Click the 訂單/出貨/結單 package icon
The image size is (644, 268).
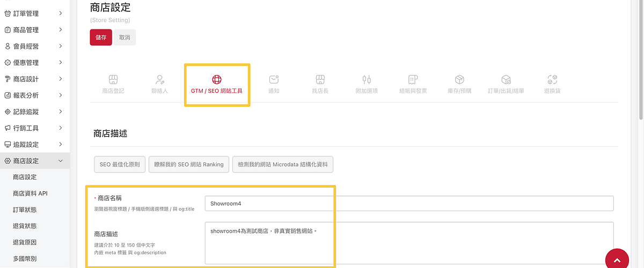[x=506, y=80]
